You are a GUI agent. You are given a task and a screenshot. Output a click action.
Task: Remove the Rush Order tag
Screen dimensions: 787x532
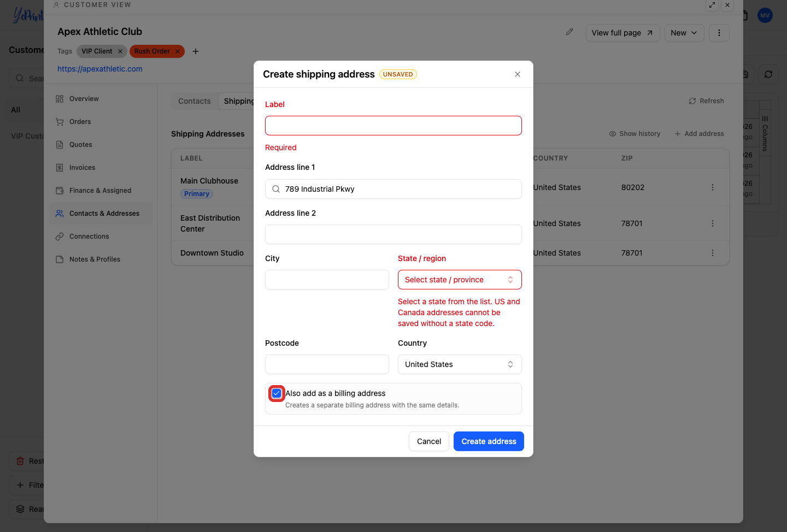pos(178,51)
